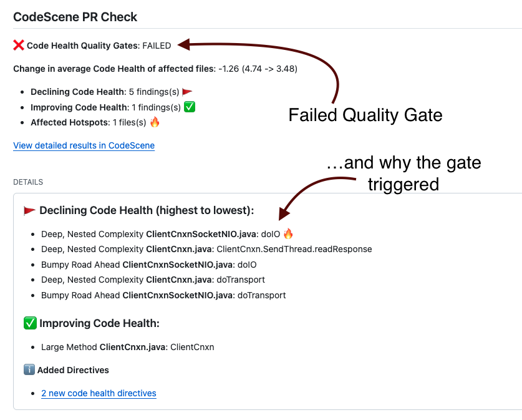Screen dimensions: 522x420
Task: Open View detailed results in CodeScene
Action: click(x=84, y=145)
